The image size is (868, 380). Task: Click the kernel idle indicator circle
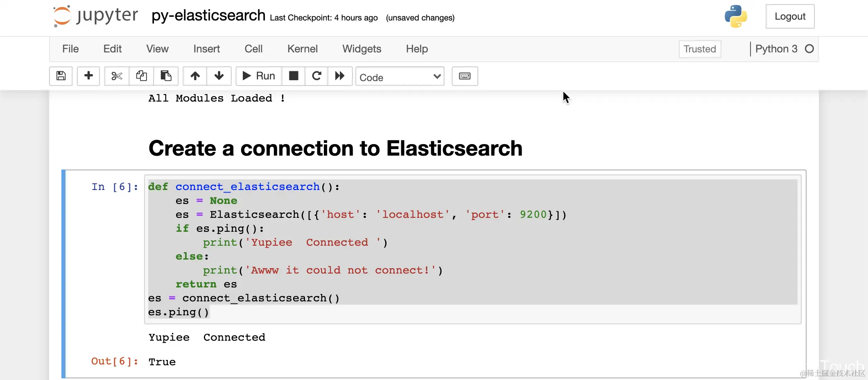click(x=809, y=49)
